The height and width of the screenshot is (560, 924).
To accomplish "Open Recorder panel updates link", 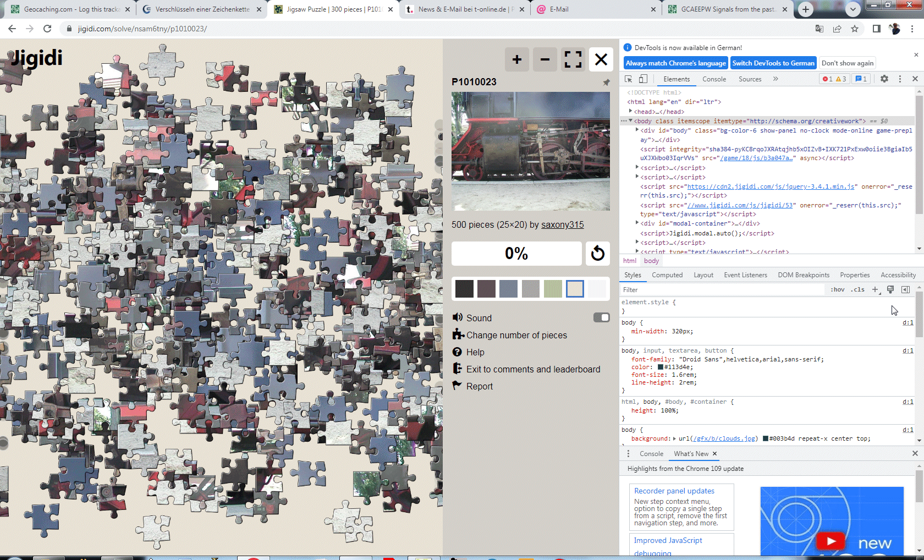I will 674,491.
